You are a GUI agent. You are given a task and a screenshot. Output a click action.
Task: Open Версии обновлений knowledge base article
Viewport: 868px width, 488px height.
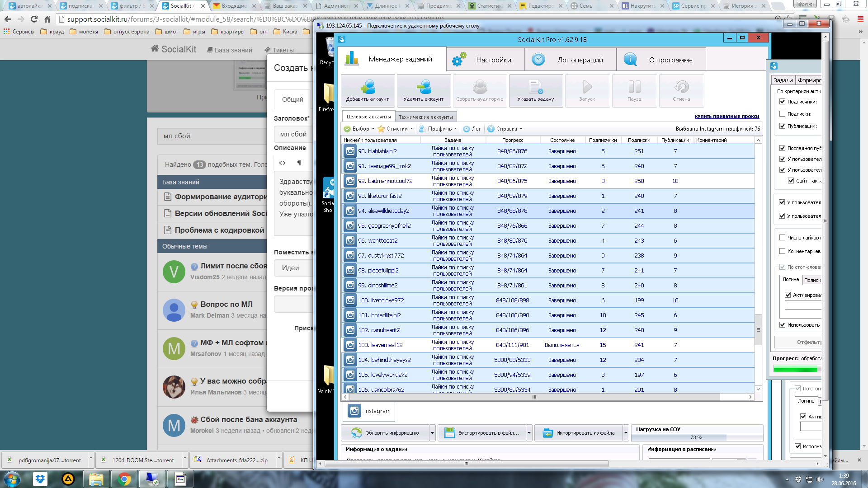click(221, 213)
